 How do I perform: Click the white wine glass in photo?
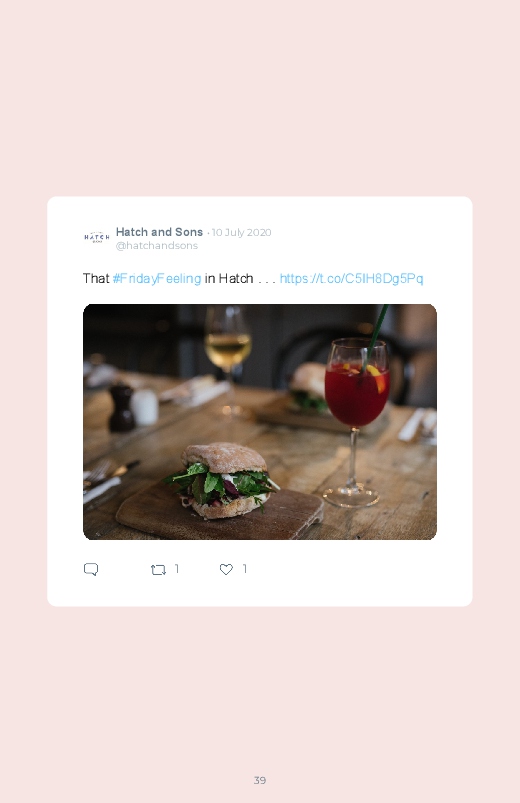228,353
